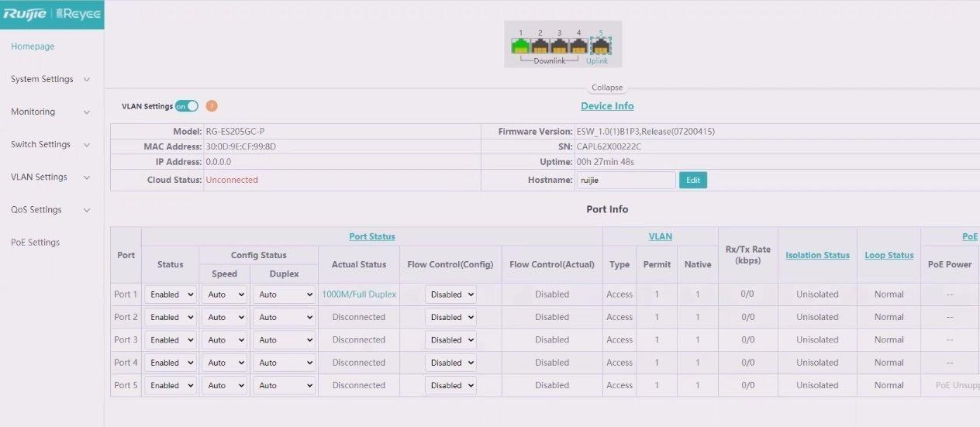Open PoE Settings from the sidebar
This screenshot has width=980, height=427.
pyautogui.click(x=36, y=243)
